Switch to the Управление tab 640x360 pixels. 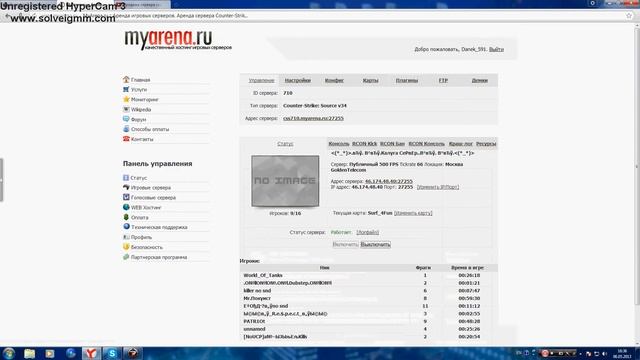261,80
